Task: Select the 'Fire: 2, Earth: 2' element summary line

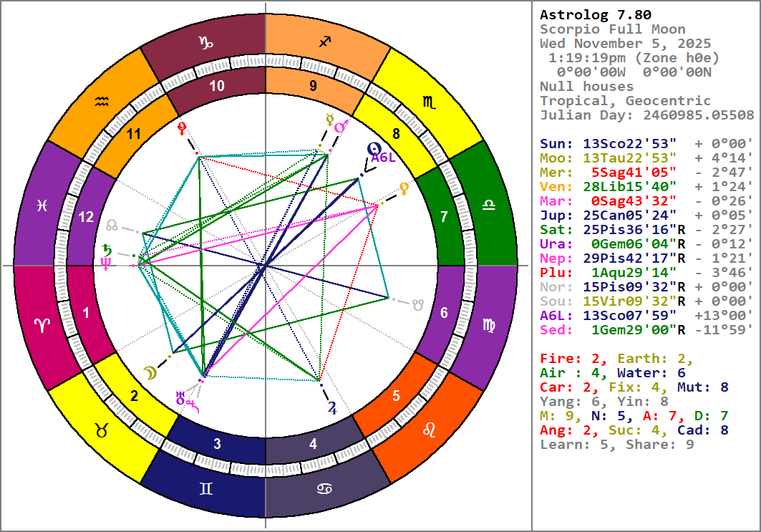Action: (616, 359)
